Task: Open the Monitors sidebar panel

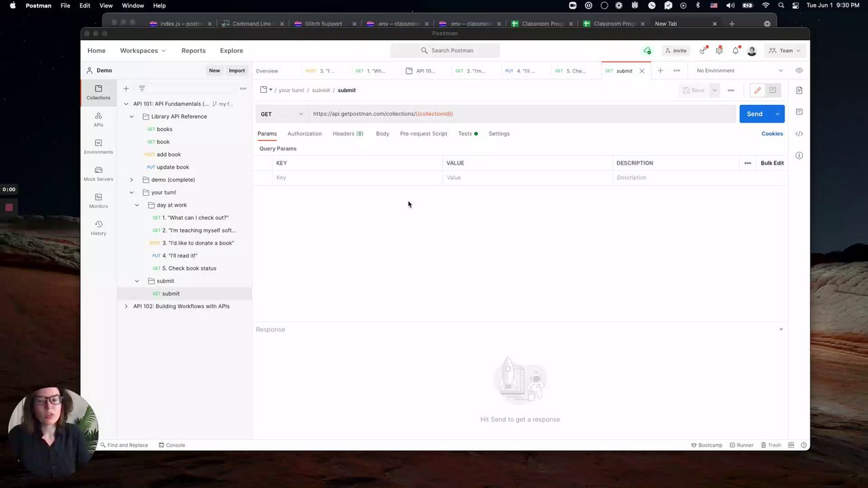Action: click(x=98, y=201)
